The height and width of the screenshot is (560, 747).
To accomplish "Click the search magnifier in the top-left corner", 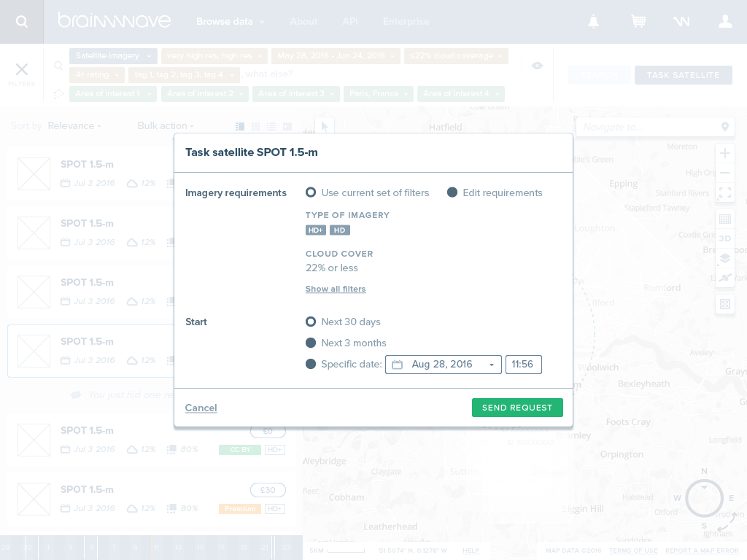I will pos(21,21).
